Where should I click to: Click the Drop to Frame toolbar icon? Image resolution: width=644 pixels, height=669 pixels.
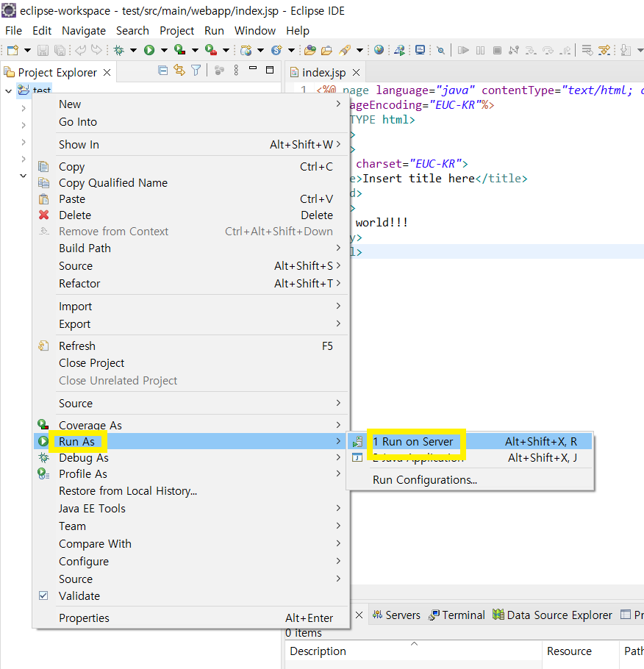pos(587,50)
